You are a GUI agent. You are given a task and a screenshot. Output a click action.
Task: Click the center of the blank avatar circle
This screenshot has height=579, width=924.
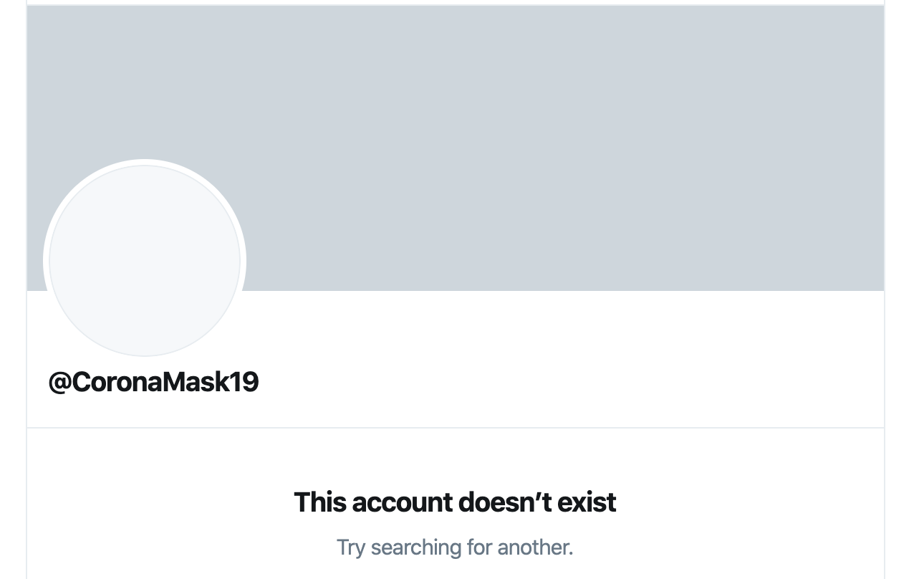(145, 261)
